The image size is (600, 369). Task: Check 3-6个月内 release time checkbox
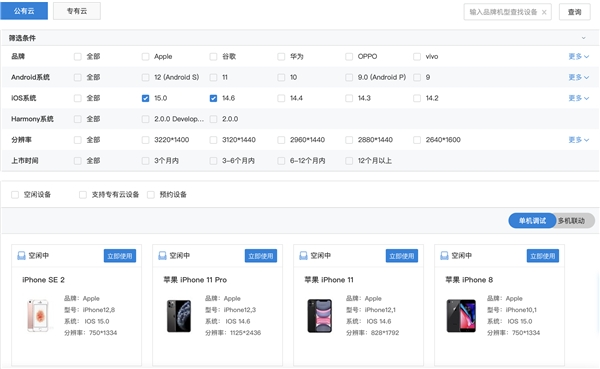click(x=213, y=161)
